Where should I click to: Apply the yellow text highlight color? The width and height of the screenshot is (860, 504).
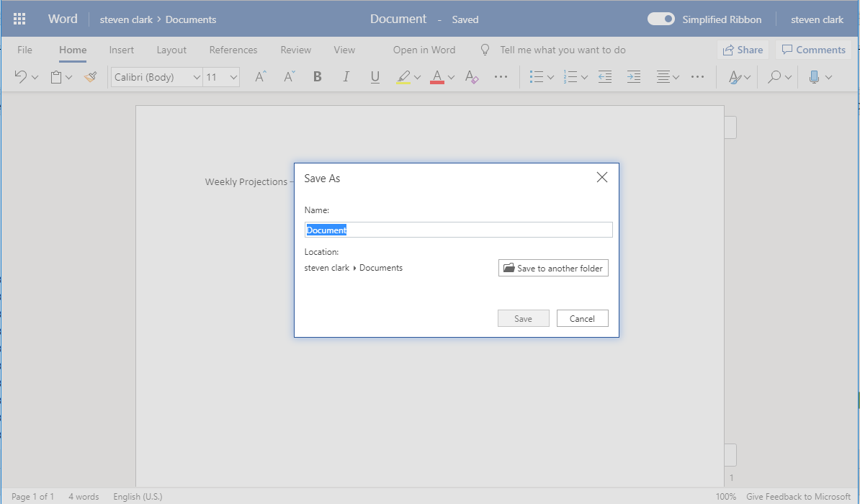(403, 76)
